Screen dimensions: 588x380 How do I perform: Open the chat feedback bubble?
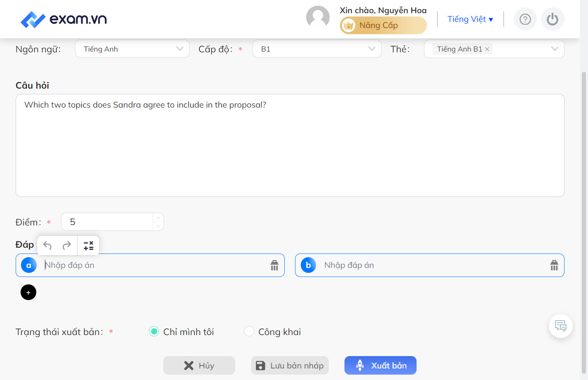click(x=561, y=326)
